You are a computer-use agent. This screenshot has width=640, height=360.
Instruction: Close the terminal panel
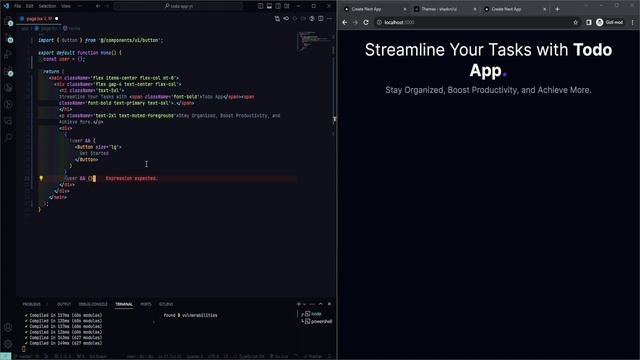(x=329, y=304)
